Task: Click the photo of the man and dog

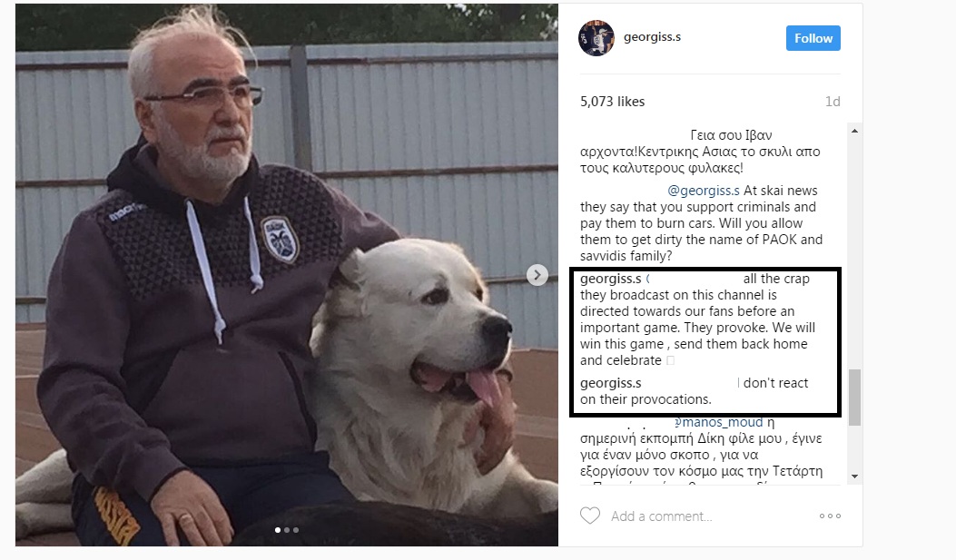Action: click(x=287, y=275)
